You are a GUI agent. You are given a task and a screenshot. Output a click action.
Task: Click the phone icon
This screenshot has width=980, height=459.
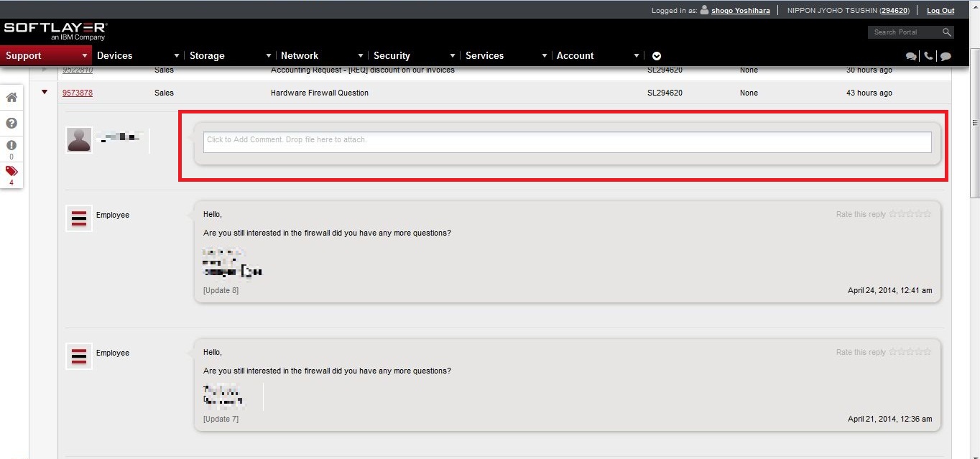pos(928,56)
